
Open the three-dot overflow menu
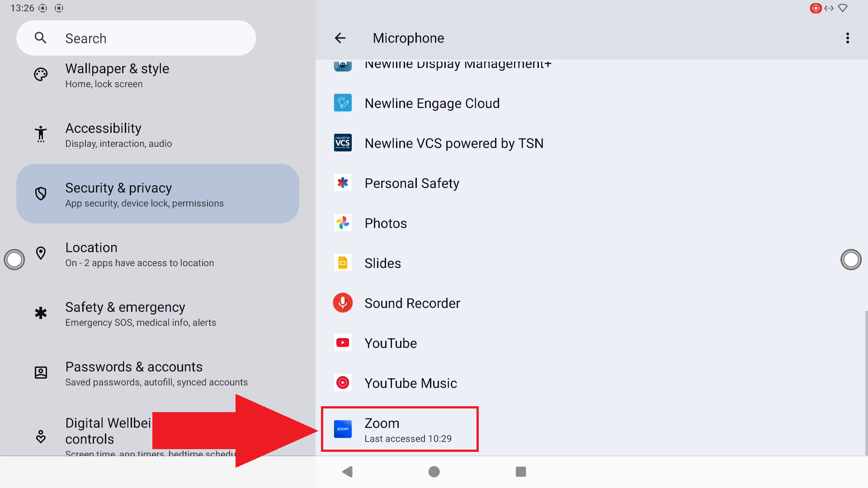847,38
